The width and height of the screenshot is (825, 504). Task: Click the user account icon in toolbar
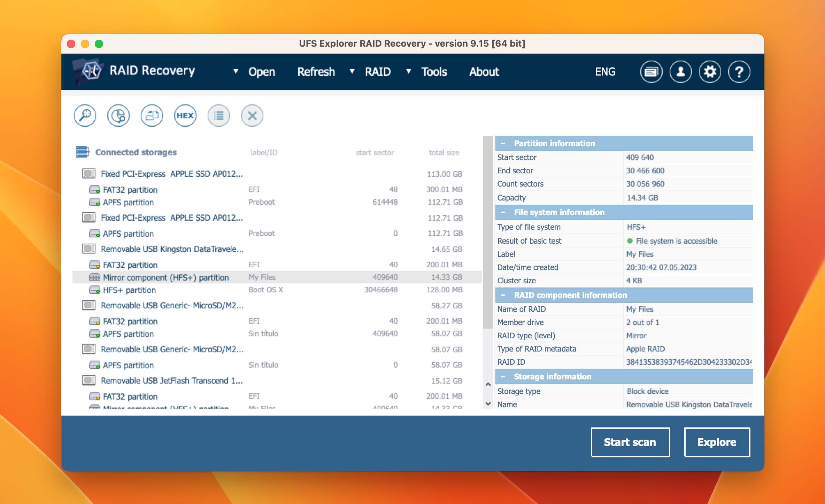(680, 72)
